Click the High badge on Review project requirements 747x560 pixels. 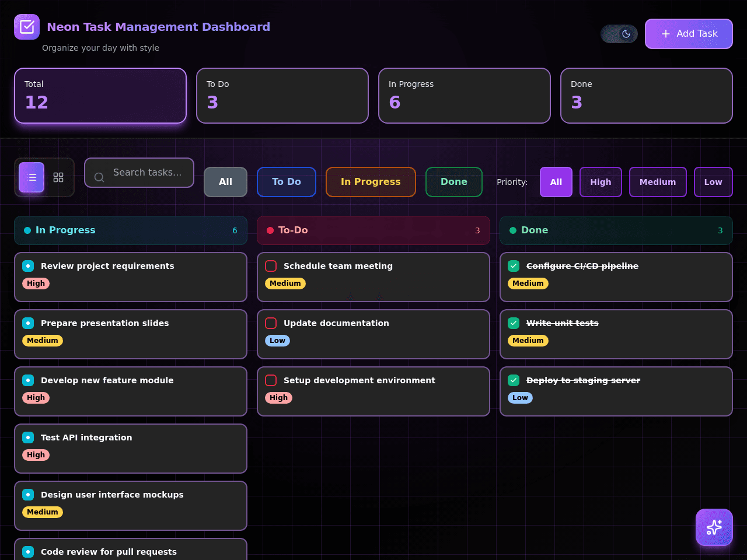[36, 283]
